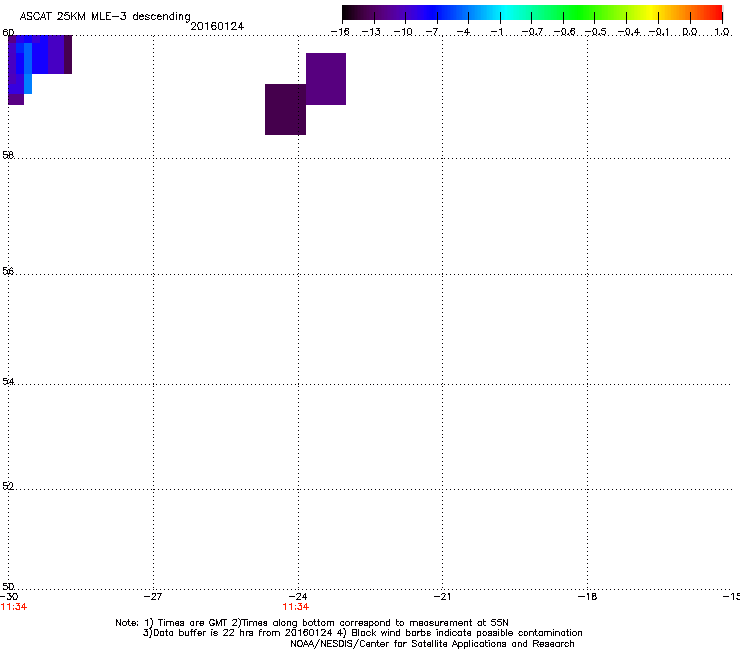Viewport: 740px width, 650px height.
Task: Click the dark purple data square left of longitude -24
Action: (x=285, y=110)
